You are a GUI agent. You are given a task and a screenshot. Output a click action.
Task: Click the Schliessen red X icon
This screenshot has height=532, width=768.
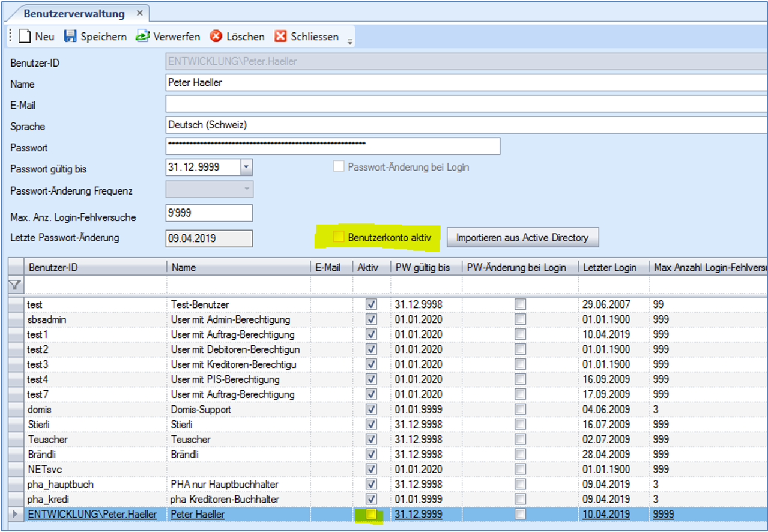[x=280, y=37]
